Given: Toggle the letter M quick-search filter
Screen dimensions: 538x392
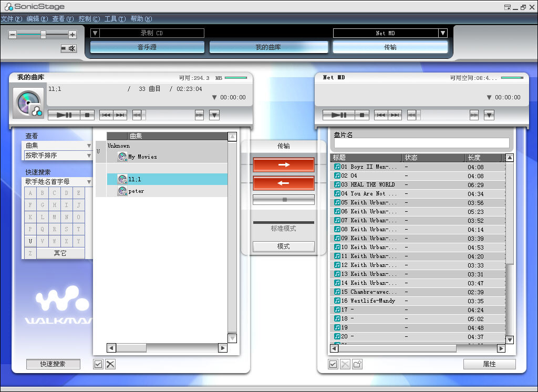Looking at the screenshot, I should (55, 217).
